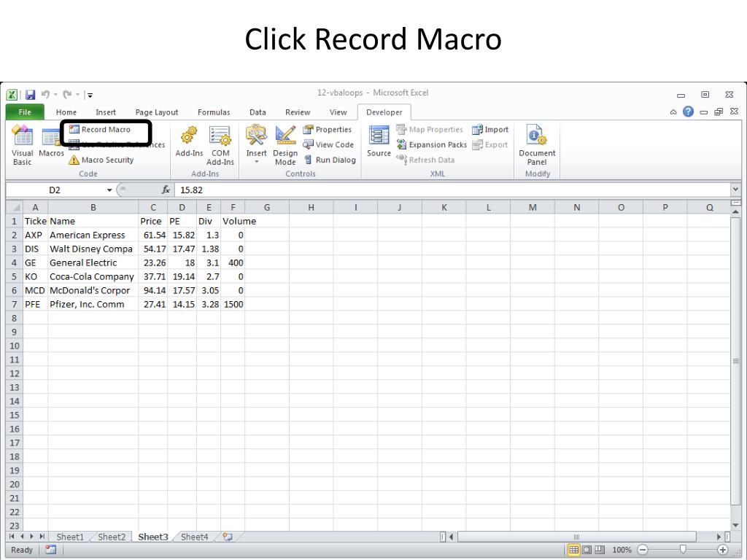Switch to the Home tab
747x560 pixels.
(x=66, y=112)
